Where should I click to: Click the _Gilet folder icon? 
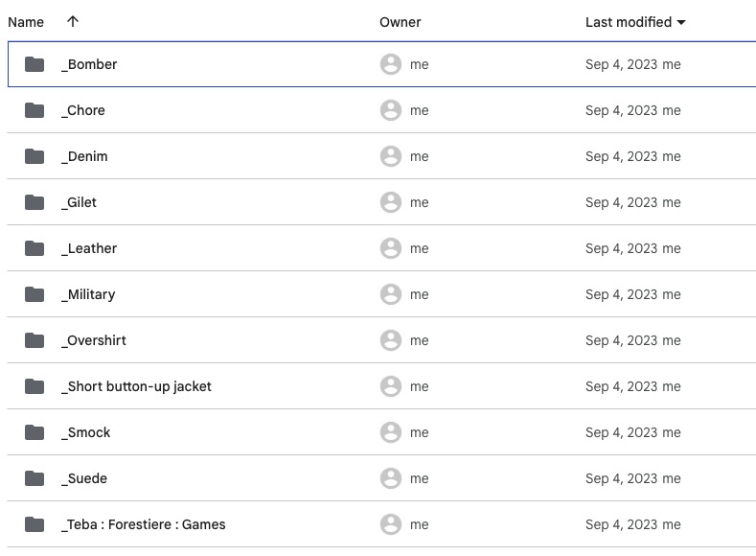[34, 202]
